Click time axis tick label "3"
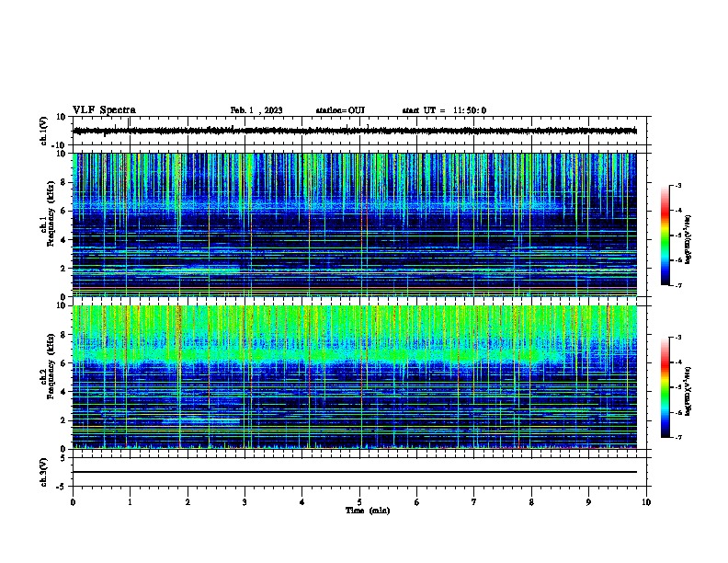 [x=245, y=502]
